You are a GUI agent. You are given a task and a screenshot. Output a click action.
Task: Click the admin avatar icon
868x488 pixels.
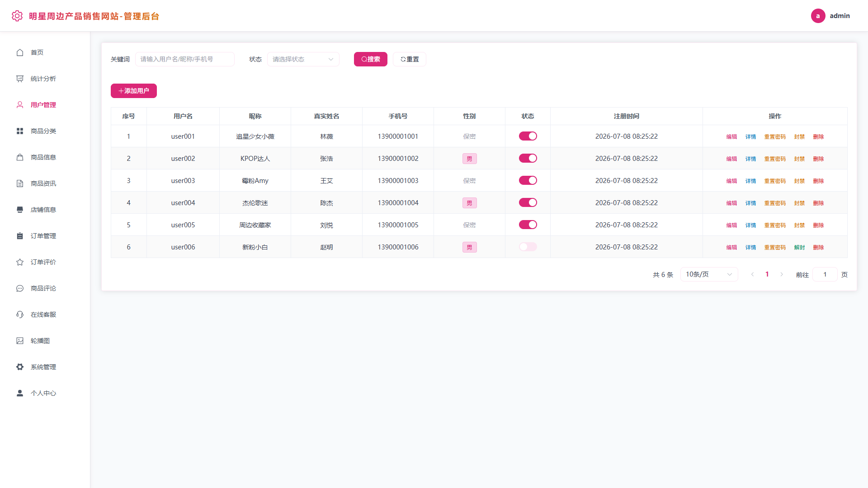[x=818, y=16]
